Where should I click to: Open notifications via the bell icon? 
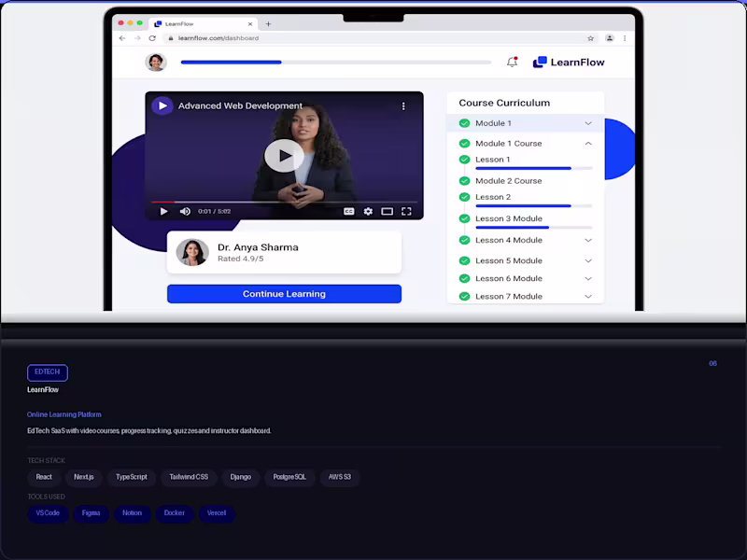point(510,61)
